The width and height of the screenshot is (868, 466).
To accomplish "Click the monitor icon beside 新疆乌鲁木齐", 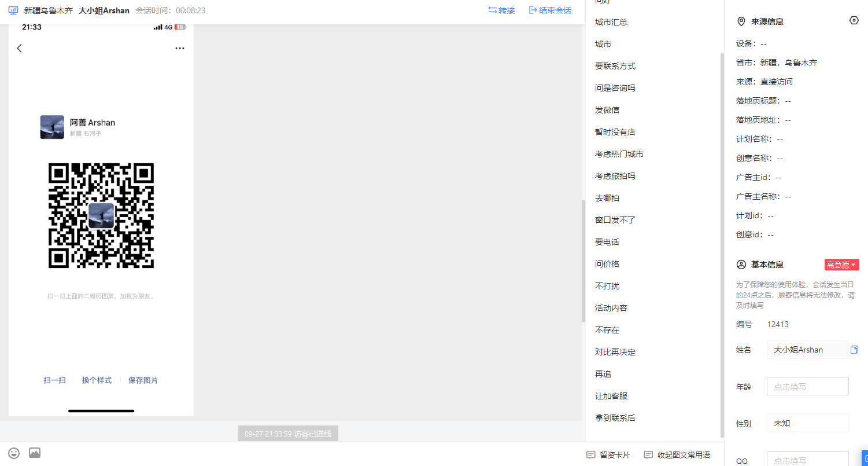I will 13,10.
